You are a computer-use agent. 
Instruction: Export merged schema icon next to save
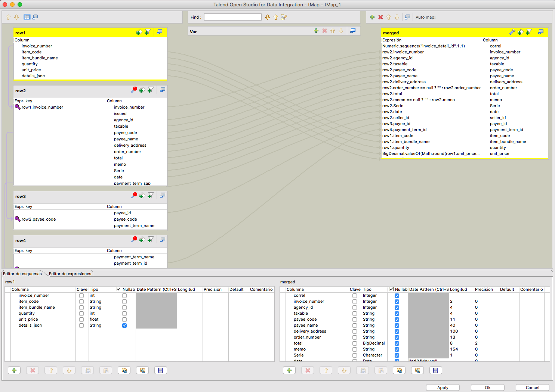[x=417, y=370]
